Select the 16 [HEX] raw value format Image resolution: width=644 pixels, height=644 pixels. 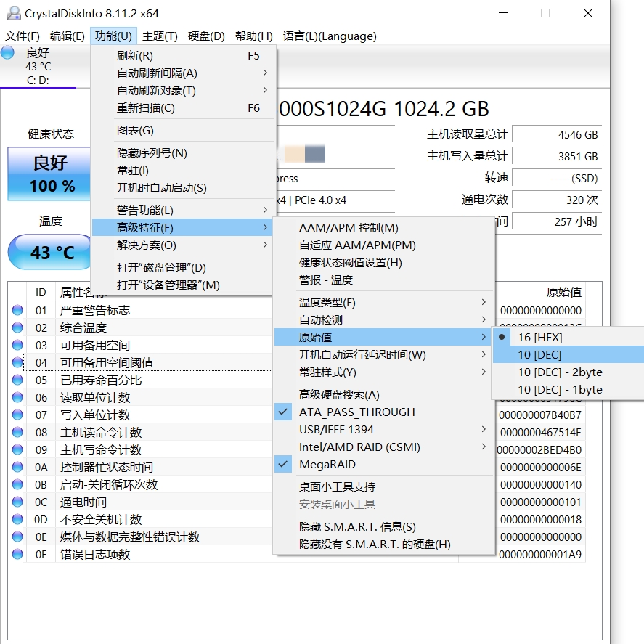click(568, 337)
